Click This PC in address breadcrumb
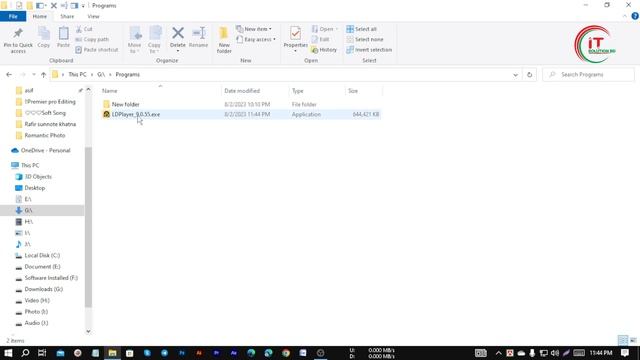This screenshot has width=640, height=360. [x=77, y=75]
